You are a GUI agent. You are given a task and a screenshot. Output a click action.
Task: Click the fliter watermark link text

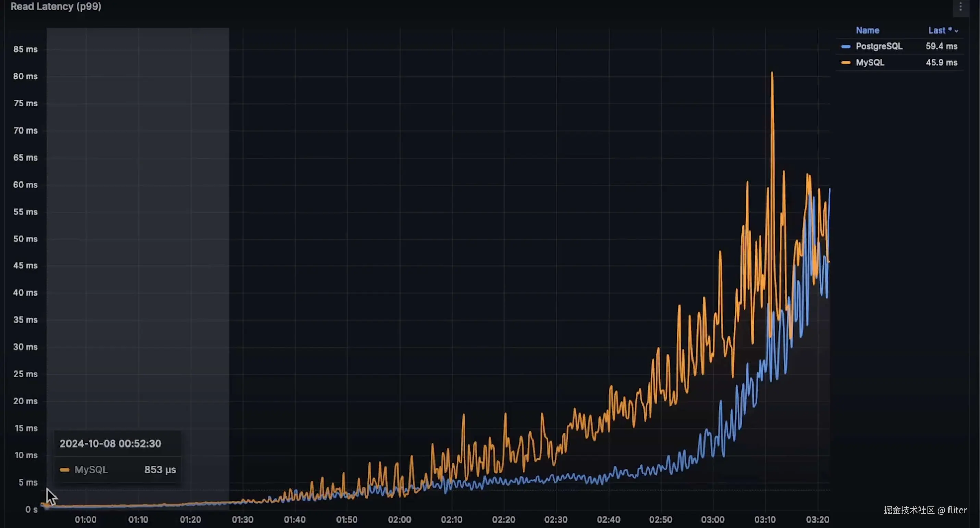(957, 510)
